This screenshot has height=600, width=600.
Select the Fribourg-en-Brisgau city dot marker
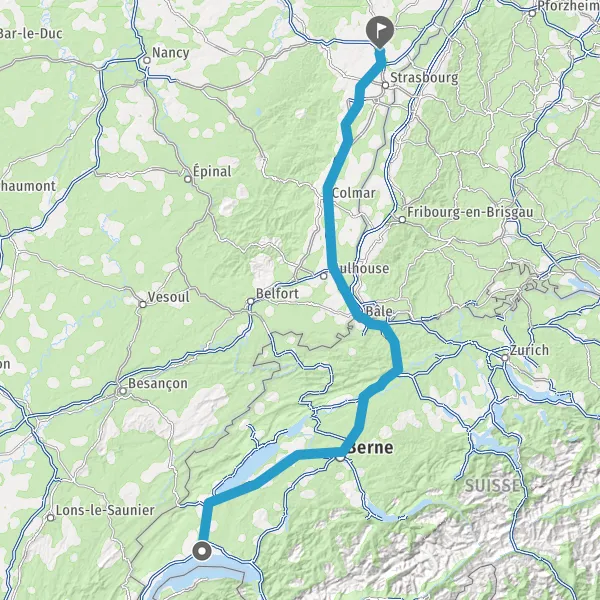pyautogui.click(x=402, y=219)
